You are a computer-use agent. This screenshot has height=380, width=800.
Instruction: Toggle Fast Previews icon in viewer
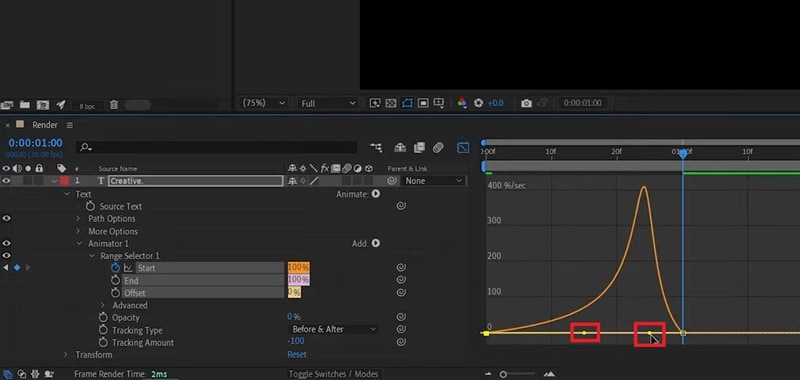pos(375,103)
